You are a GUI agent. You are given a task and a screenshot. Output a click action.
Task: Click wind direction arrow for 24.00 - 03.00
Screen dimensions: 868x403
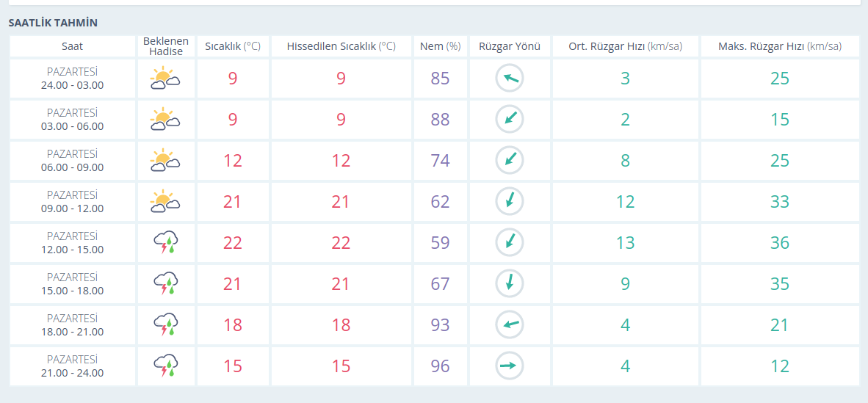pyautogui.click(x=509, y=79)
